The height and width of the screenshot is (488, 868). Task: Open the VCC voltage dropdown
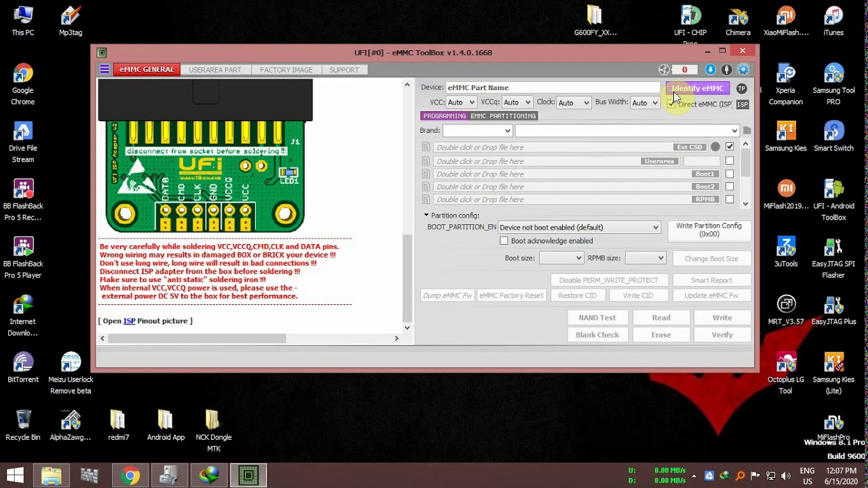[x=461, y=102]
